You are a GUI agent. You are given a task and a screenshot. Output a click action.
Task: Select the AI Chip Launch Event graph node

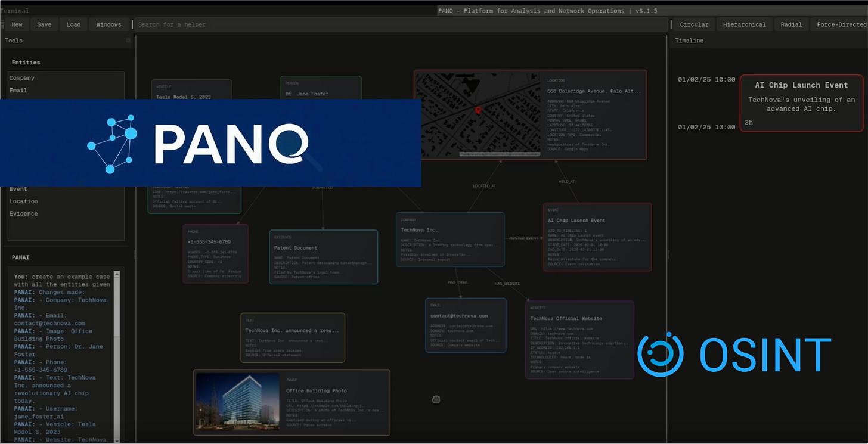pyautogui.click(x=597, y=237)
